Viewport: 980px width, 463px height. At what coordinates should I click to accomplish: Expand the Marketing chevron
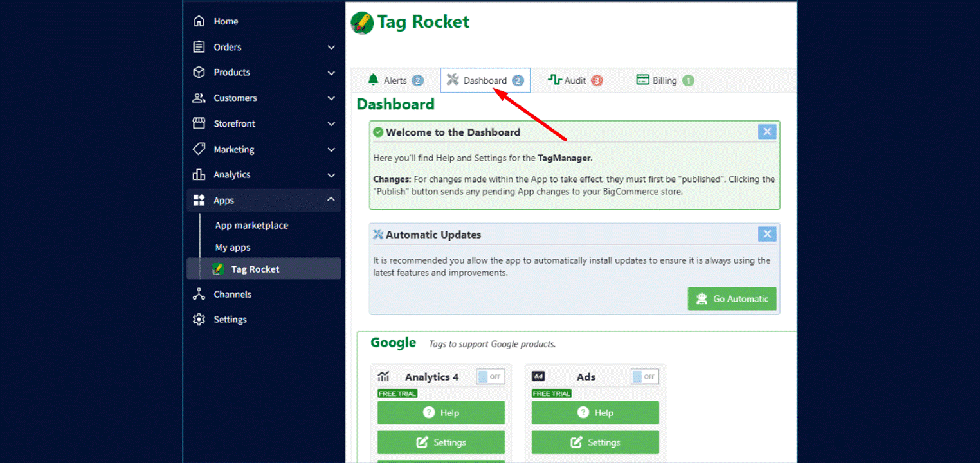(331, 149)
